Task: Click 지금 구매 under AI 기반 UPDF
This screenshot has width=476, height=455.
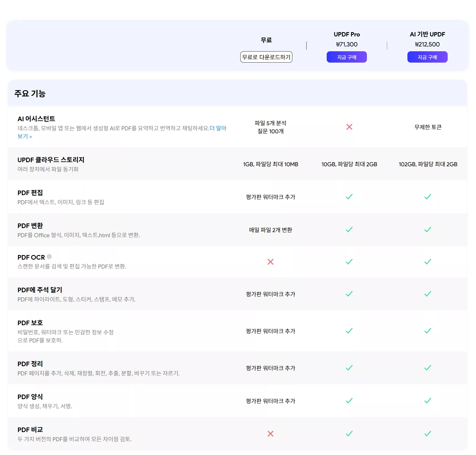Action: pos(427,57)
